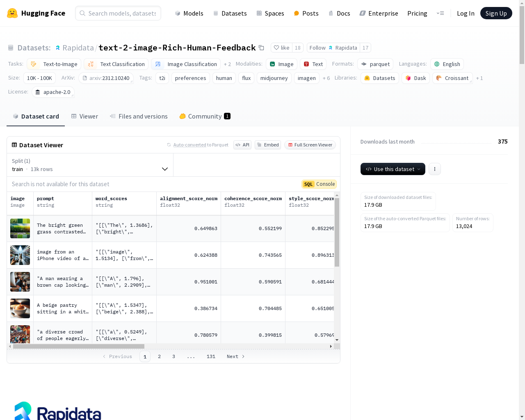Expand the Use this dataset dropdown
The height and width of the screenshot is (420, 525).
(x=393, y=169)
